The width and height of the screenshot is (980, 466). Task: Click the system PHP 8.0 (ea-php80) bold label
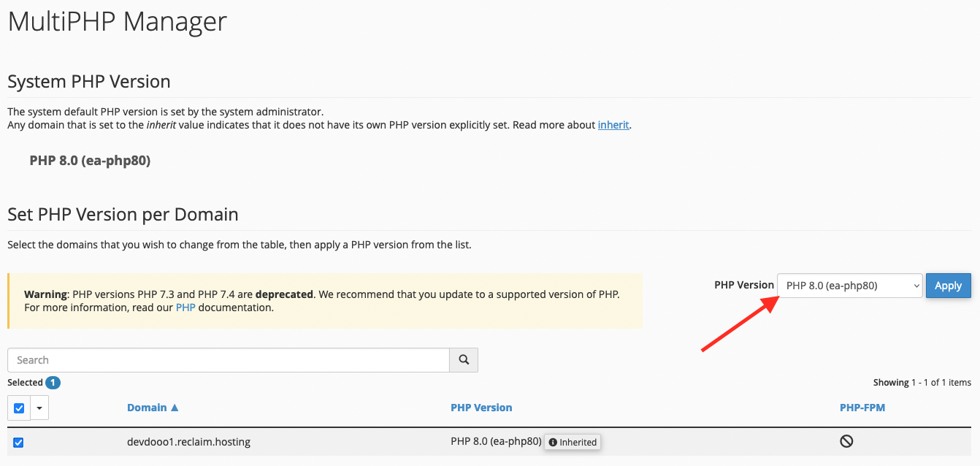click(90, 160)
